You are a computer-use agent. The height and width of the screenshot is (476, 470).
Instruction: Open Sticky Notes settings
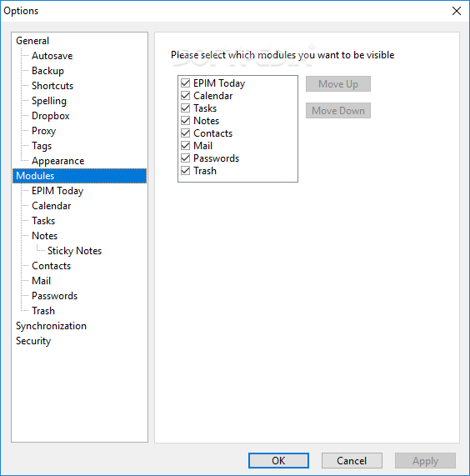tap(75, 251)
